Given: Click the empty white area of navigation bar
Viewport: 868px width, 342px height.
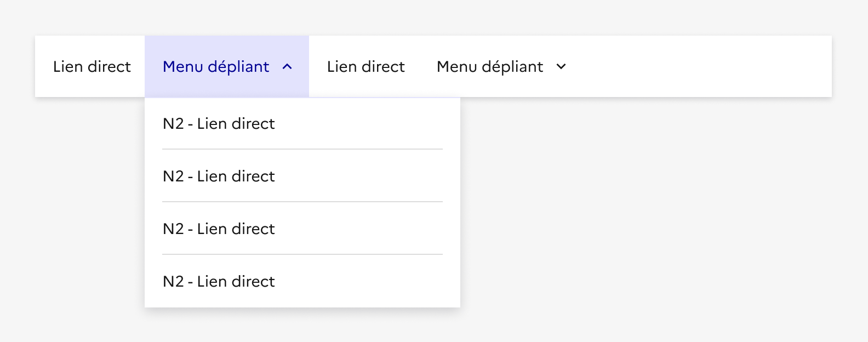Looking at the screenshot, I should point(701,67).
